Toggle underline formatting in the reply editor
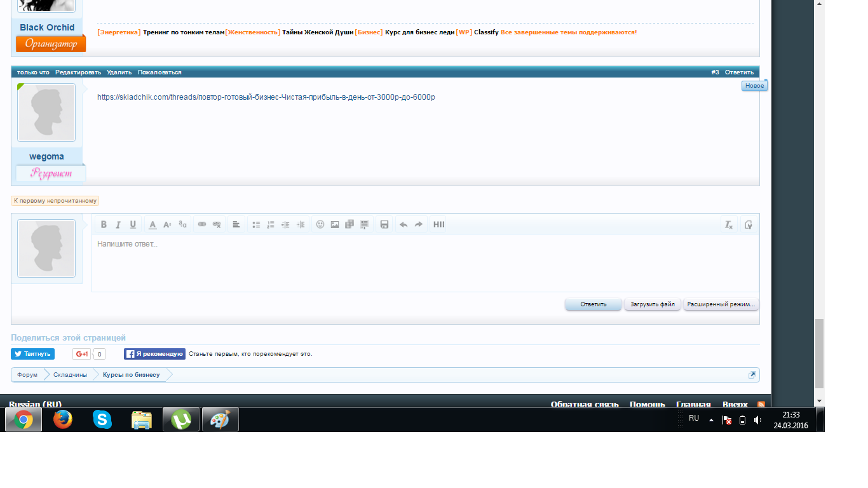The image size is (868, 488). [x=133, y=224]
